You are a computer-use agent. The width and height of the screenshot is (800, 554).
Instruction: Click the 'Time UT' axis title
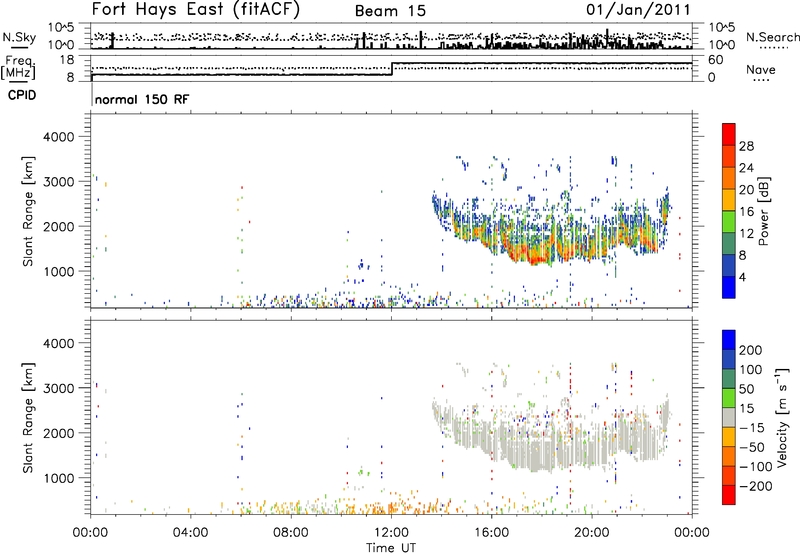391,548
